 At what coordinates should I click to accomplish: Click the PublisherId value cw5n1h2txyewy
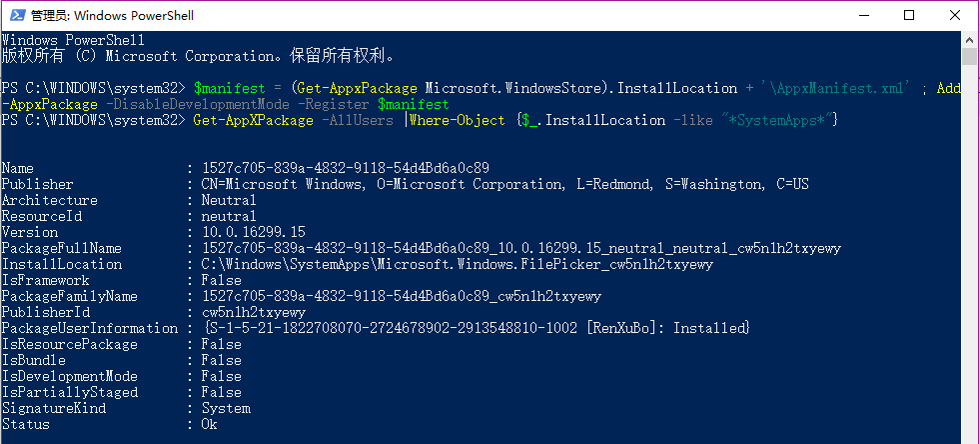pyautogui.click(x=253, y=312)
